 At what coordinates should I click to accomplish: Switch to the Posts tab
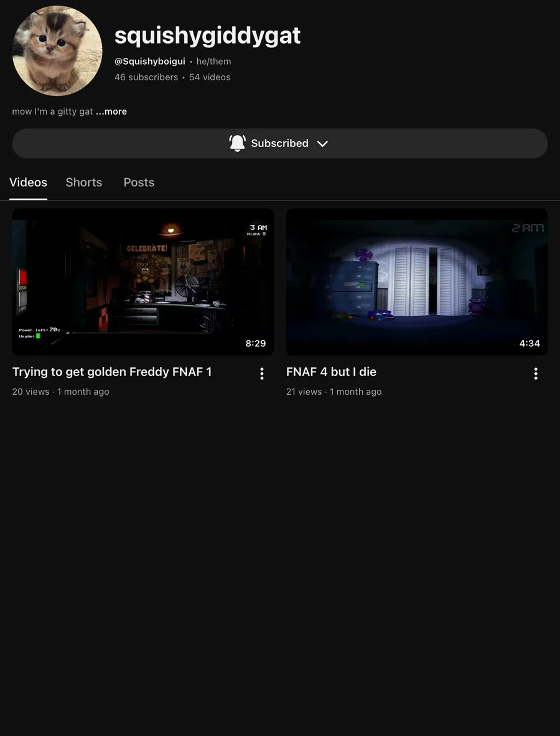point(139,182)
